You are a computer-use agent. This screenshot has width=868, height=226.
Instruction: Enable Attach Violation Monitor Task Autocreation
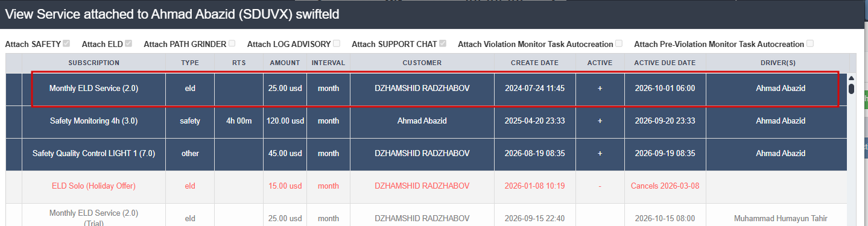pos(618,43)
